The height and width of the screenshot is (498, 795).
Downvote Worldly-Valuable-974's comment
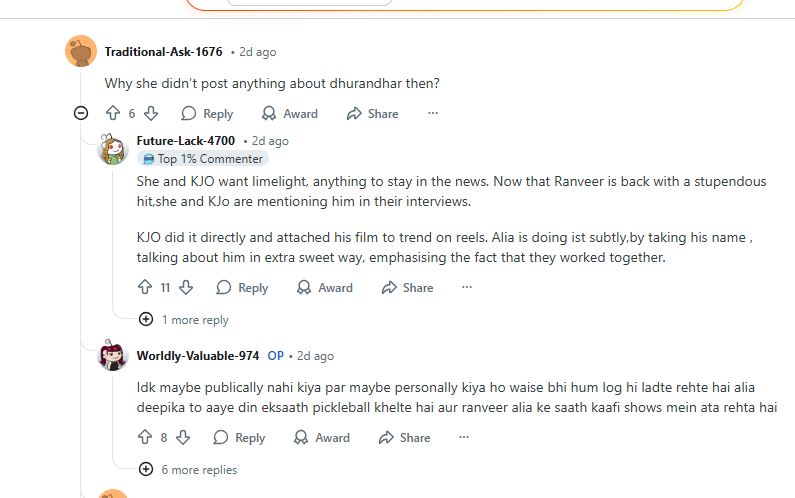click(182, 438)
